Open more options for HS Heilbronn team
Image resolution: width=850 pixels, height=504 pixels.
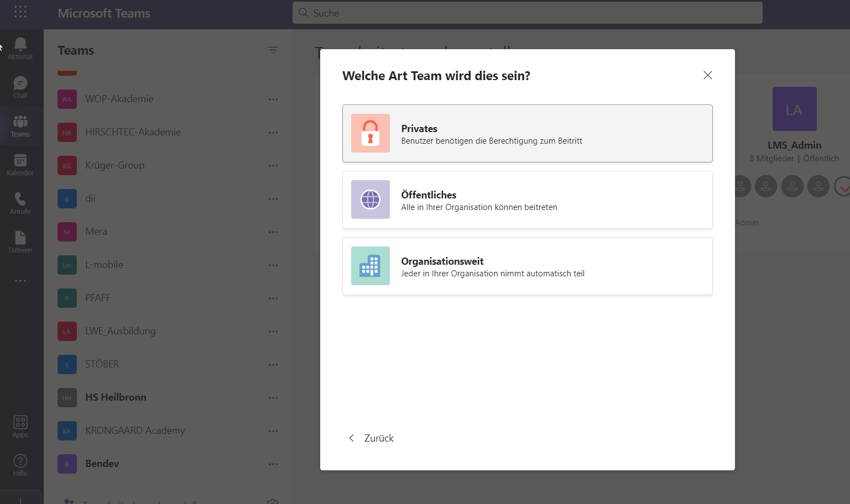pyautogui.click(x=273, y=398)
